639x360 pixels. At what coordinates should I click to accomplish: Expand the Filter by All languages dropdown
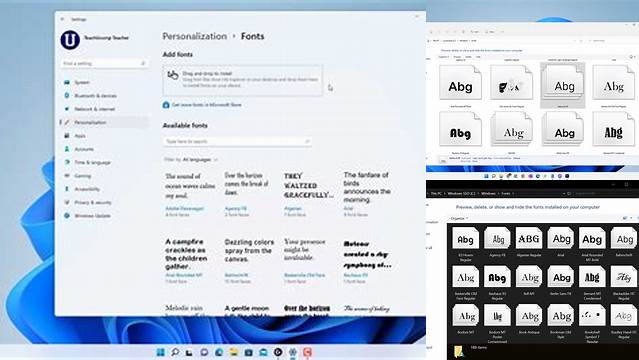(200, 160)
